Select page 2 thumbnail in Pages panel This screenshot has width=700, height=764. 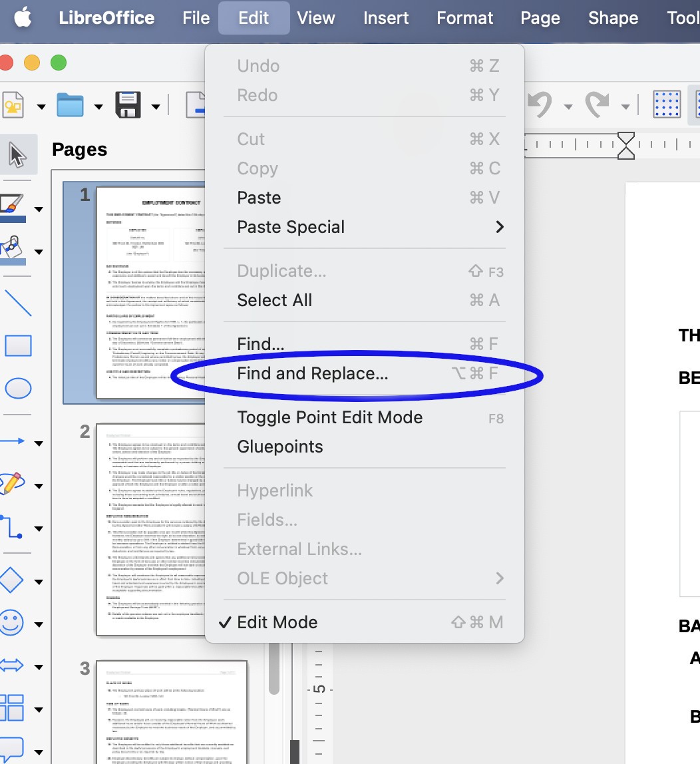point(150,530)
